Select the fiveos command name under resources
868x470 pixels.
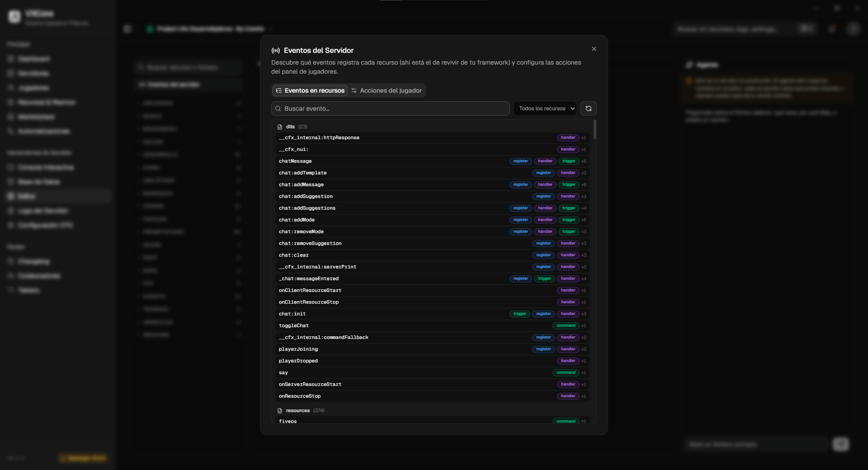click(288, 421)
